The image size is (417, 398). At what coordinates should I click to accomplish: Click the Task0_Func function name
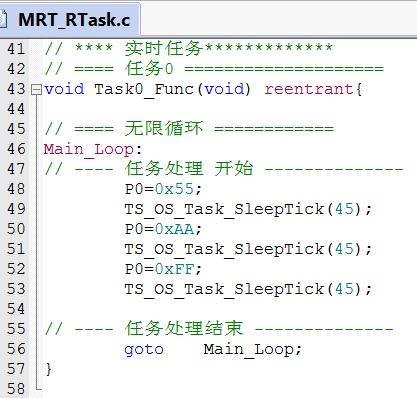(144, 90)
